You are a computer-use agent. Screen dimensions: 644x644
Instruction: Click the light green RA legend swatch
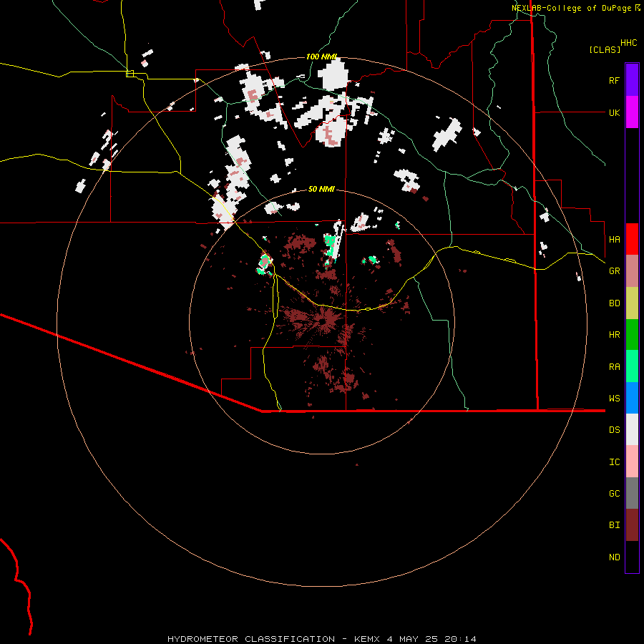[x=632, y=366]
